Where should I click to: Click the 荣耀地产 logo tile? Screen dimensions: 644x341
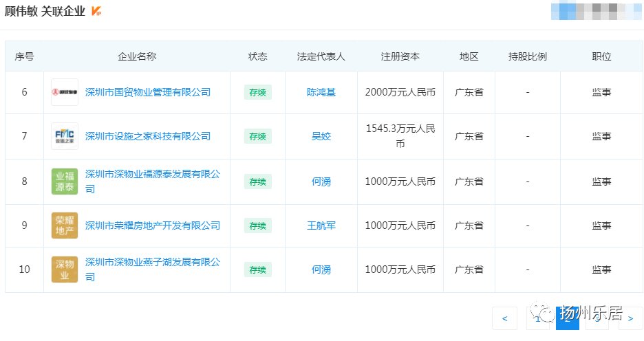[65, 225]
